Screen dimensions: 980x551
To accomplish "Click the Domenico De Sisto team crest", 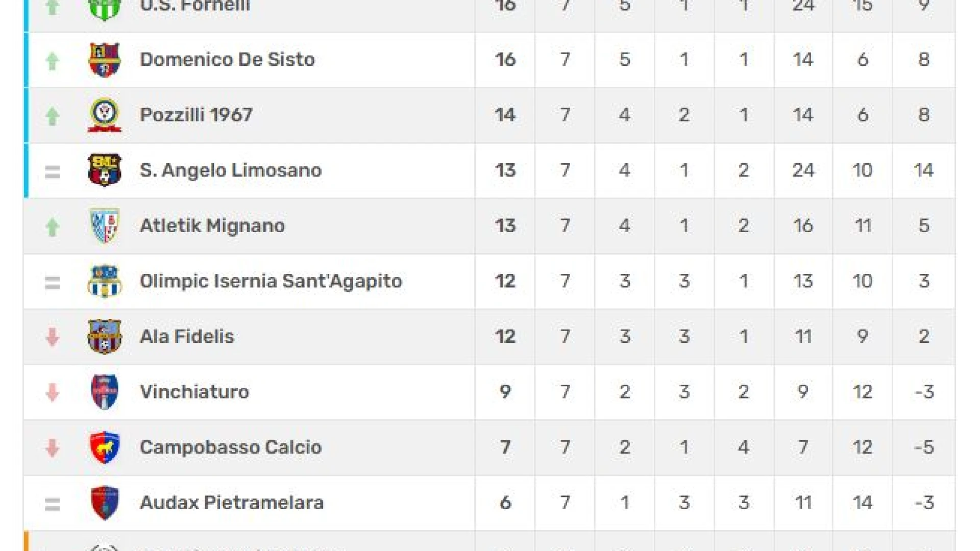I will click(x=105, y=60).
